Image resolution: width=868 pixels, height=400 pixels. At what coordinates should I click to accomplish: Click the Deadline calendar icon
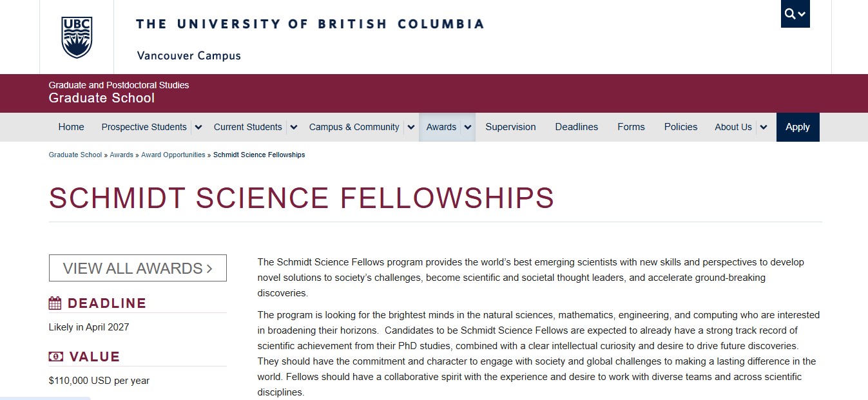[55, 303]
